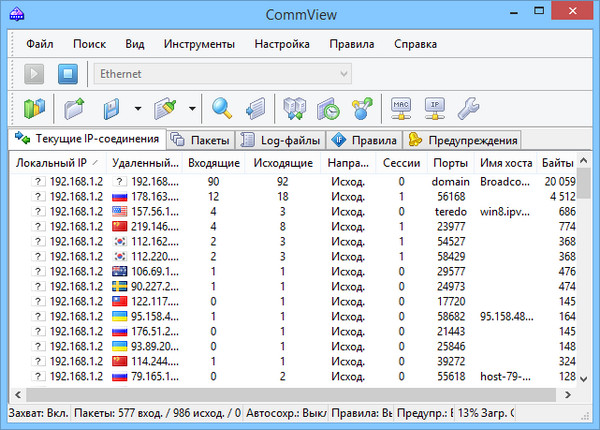Click the packet reconstruction network icon
The width and height of the screenshot is (600, 430).
(x=294, y=107)
